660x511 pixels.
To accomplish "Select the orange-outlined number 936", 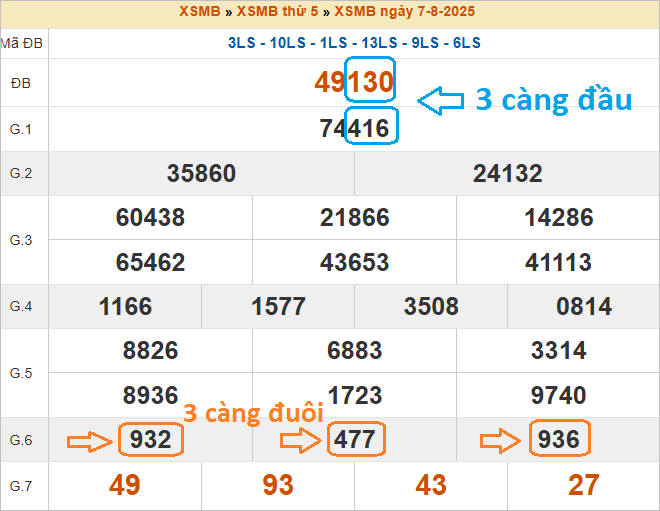I will tap(558, 440).
